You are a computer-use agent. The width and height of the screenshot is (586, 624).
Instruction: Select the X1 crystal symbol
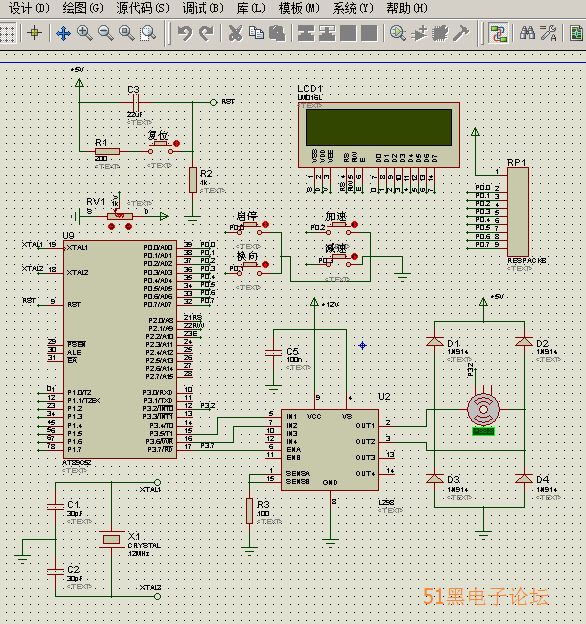point(111,539)
